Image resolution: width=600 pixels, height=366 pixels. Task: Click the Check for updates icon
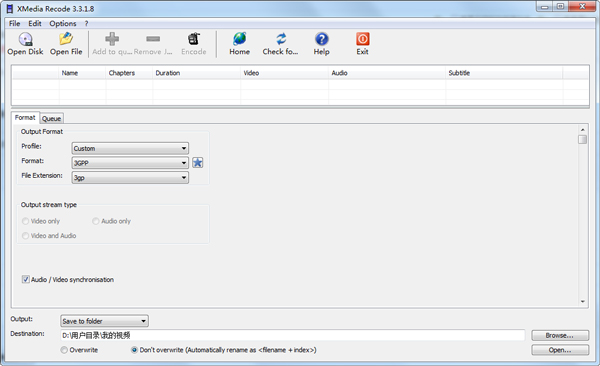[281, 39]
